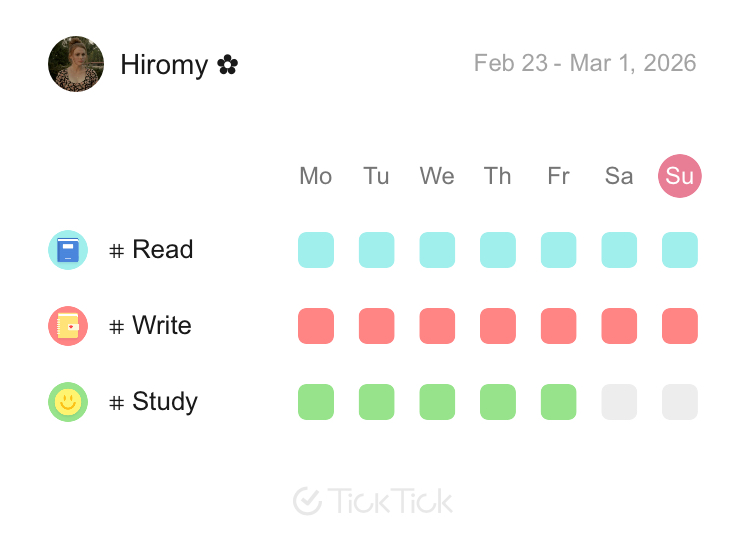Image resolution: width=746 pixels, height=540 pixels.
Task: Toggle Study check-in for Sunday
Action: [x=680, y=402]
